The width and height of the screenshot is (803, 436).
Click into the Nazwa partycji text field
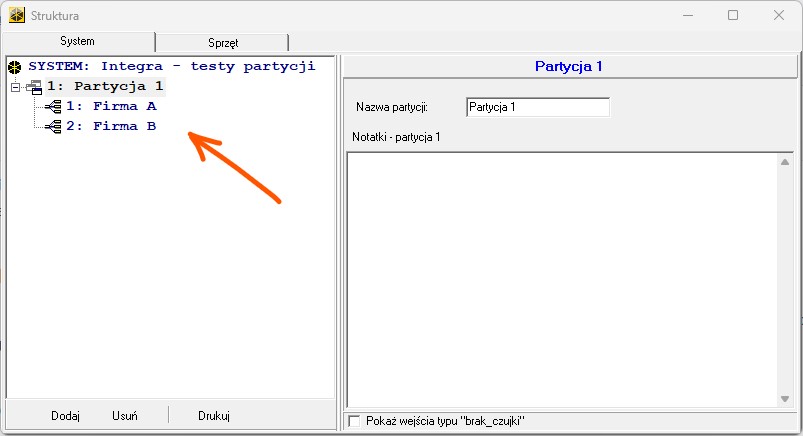tap(537, 107)
